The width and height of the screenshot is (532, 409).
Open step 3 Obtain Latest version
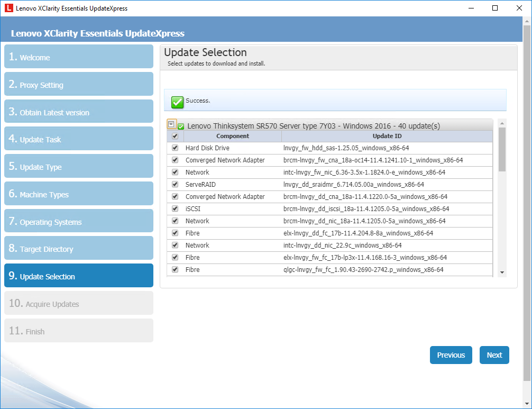(79, 112)
